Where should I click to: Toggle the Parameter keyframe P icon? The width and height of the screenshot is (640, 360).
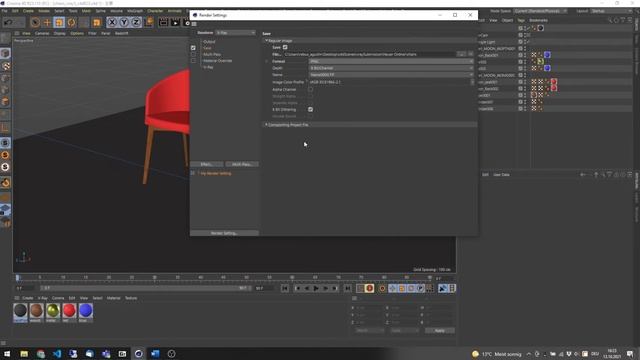(x=420, y=288)
